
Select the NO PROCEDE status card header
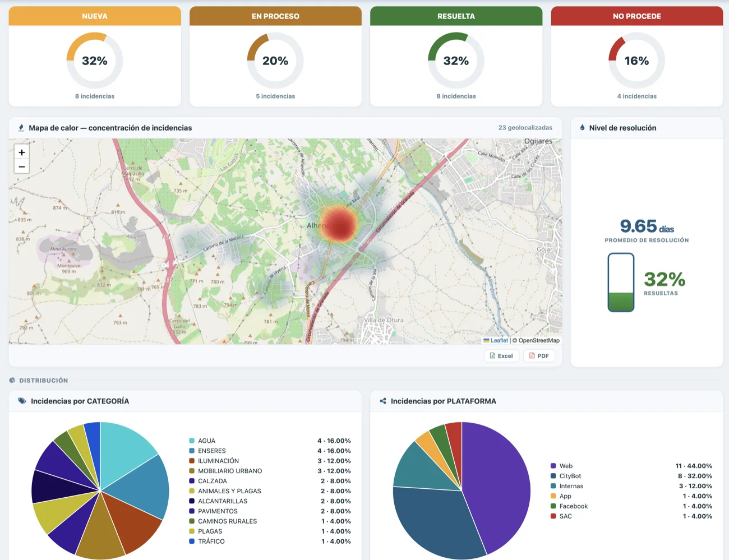637,16
